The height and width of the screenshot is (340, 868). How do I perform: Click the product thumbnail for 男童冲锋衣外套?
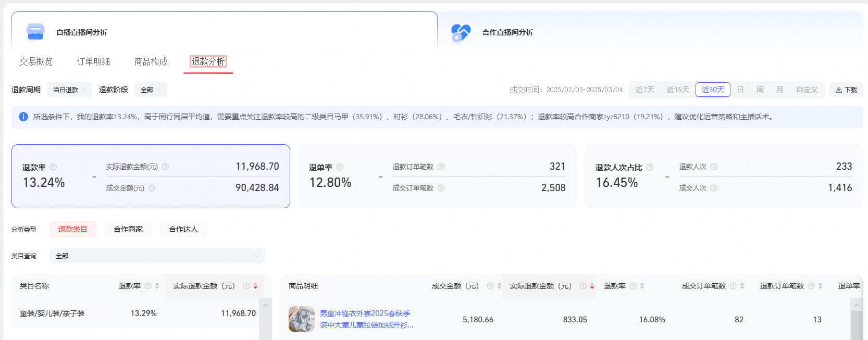pyautogui.click(x=302, y=319)
